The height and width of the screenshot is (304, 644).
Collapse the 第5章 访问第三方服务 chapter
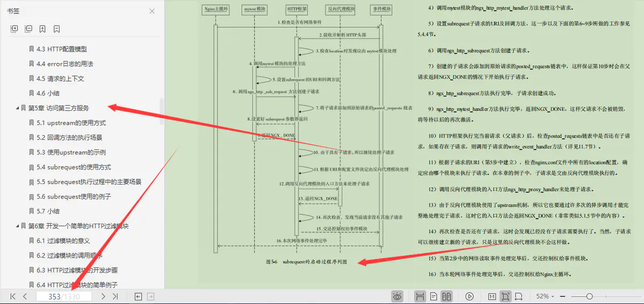(x=17, y=108)
